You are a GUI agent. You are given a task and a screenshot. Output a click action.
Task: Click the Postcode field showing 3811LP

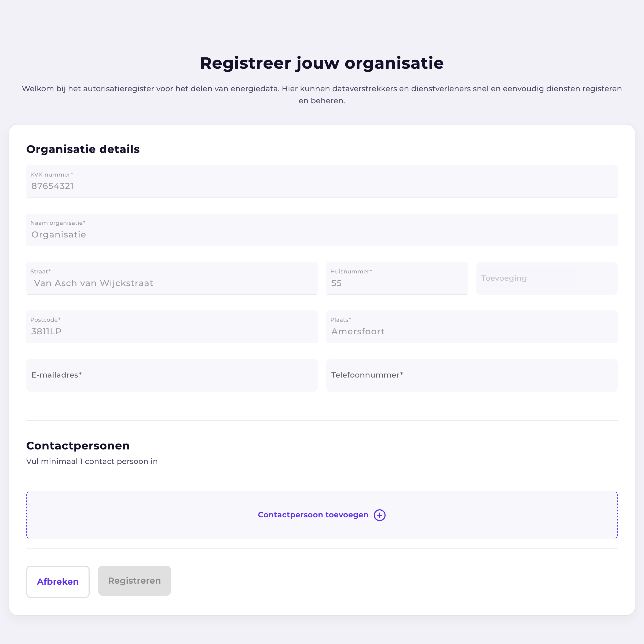click(171, 327)
